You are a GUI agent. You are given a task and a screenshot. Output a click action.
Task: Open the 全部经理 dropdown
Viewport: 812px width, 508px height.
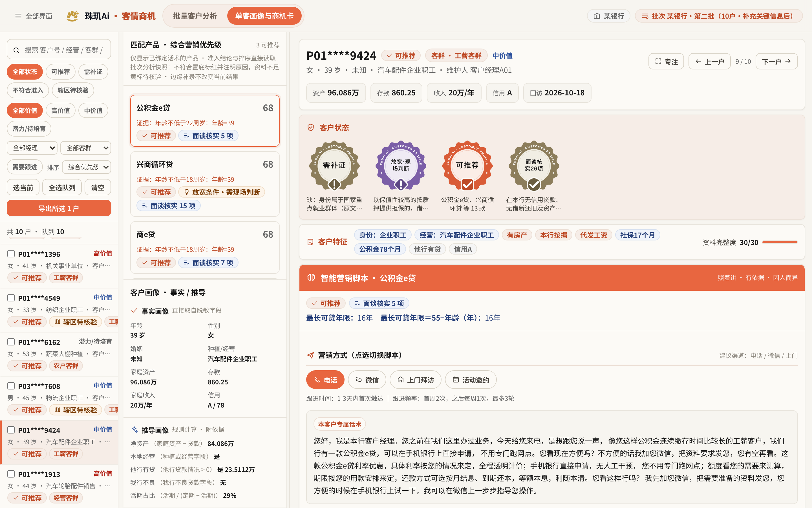coord(32,148)
